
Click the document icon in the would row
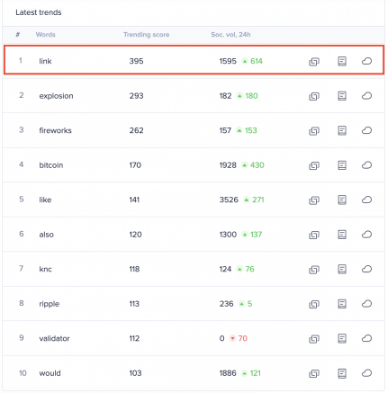(x=342, y=373)
